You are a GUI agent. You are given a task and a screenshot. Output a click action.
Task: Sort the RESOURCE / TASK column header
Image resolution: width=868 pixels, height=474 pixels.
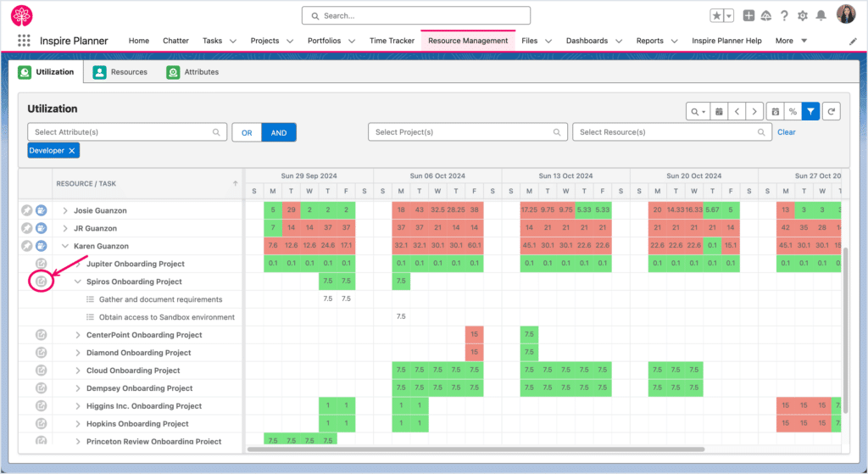[x=147, y=183]
